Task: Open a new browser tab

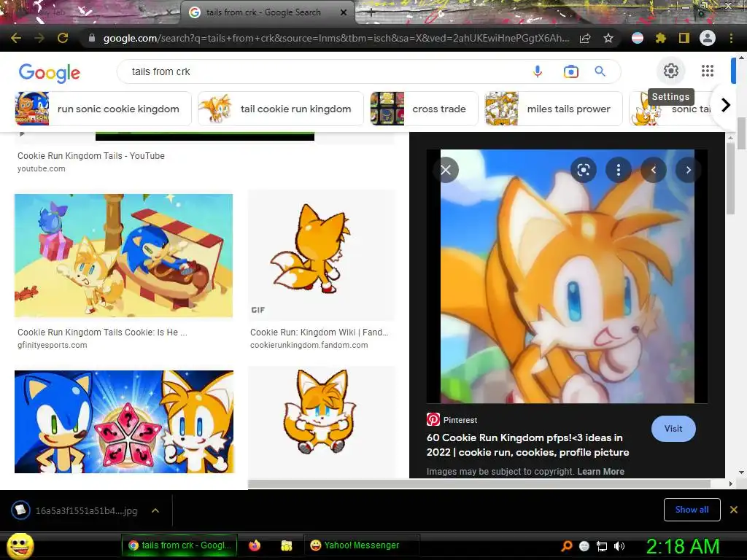Action: click(371, 12)
